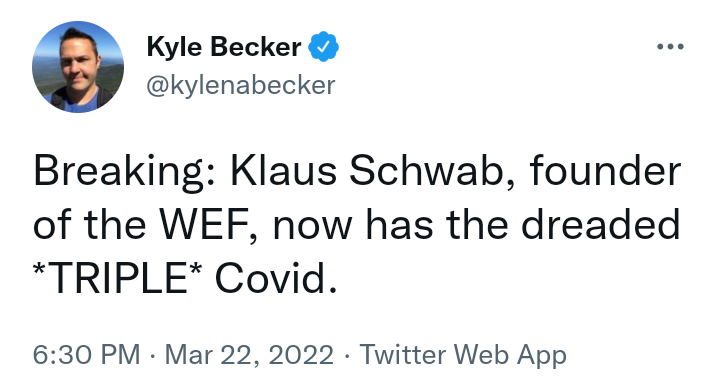Click the word dreaded in the tweet

(x=600, y=225)
